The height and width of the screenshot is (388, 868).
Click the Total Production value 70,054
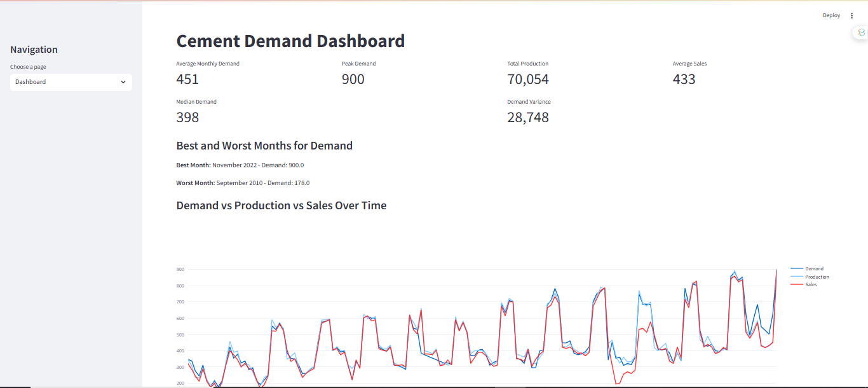pos(528,79)
